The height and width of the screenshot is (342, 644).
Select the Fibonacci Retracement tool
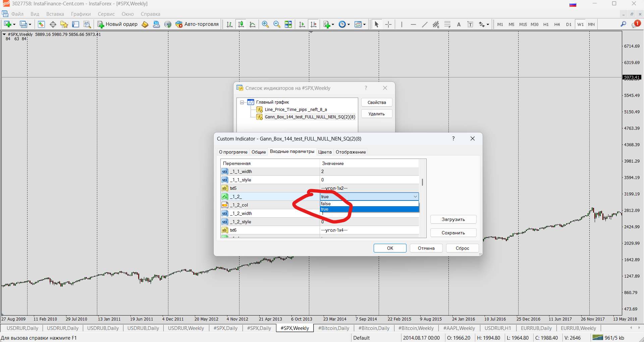pyautogui.click(x=447, y=24)
